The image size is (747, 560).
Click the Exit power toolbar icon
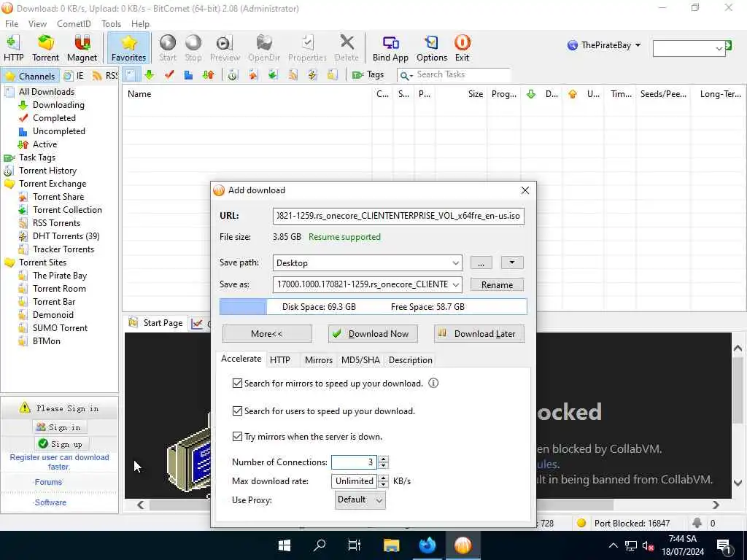462,47
